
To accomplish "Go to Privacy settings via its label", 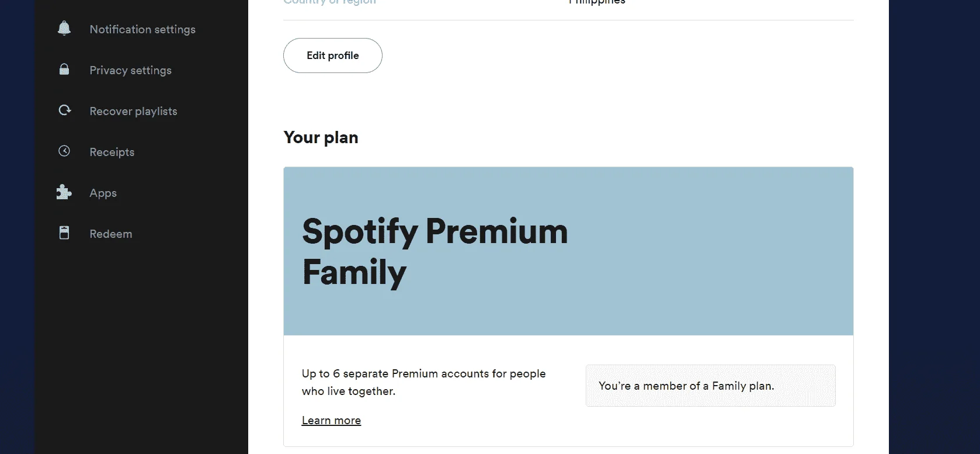I will pyautogui.click(x=130, y=70).
